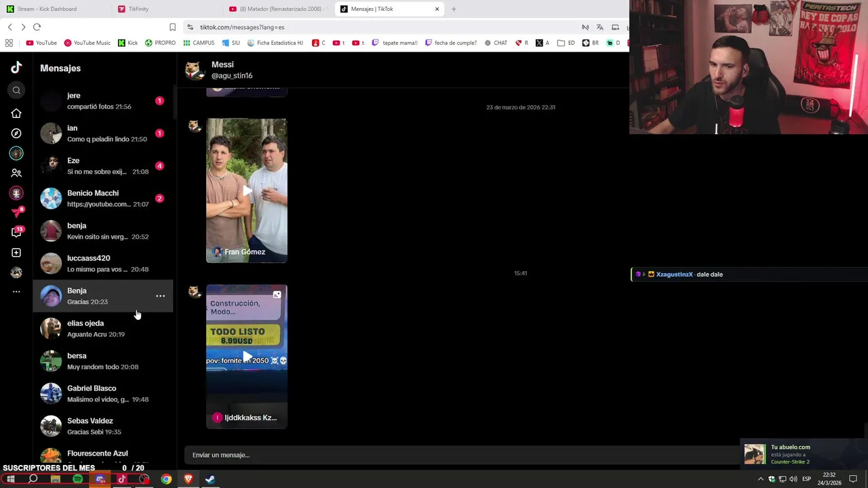Switch to Matador YouTube tab

coord(278,9)
